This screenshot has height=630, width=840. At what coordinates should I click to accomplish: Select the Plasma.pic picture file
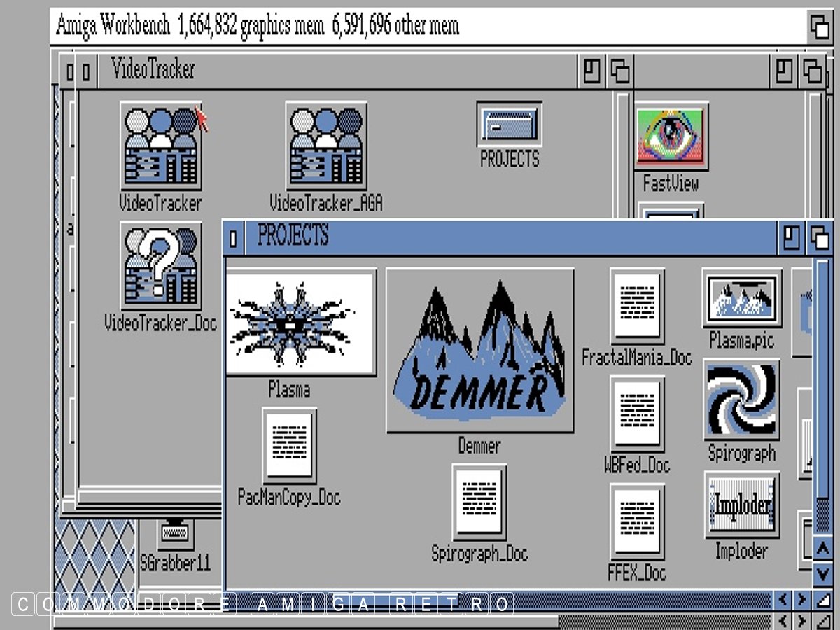(x=741, y=298)
